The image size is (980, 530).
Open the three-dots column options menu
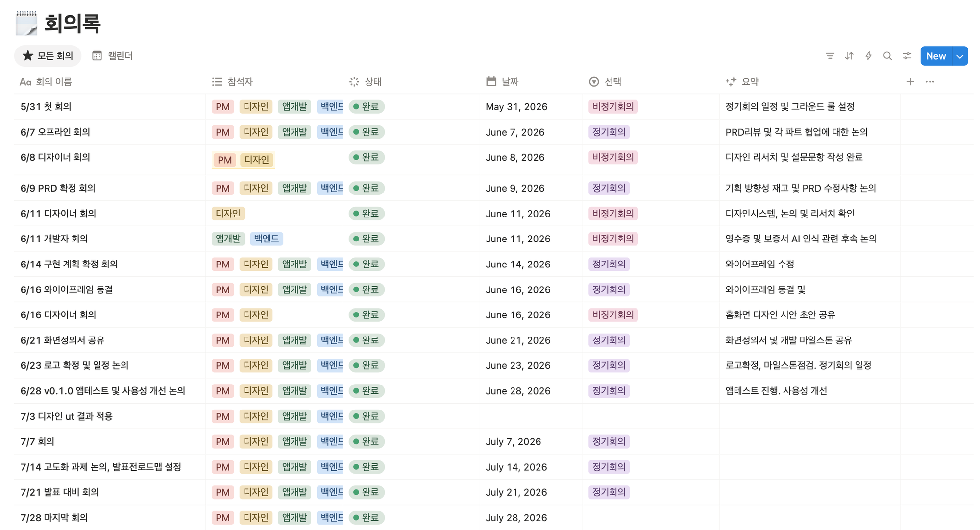pos(930,82)
